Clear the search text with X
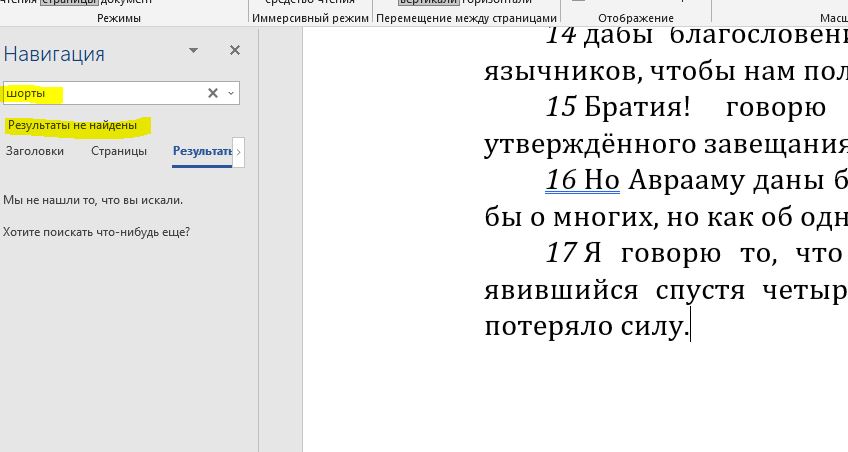 tap(213, 93)
